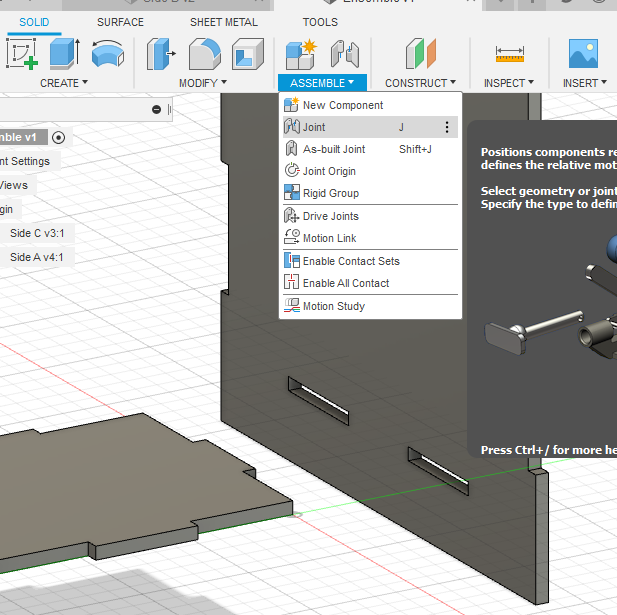
Task: Click the Joint icon in the toolbar
Action: 345,54
